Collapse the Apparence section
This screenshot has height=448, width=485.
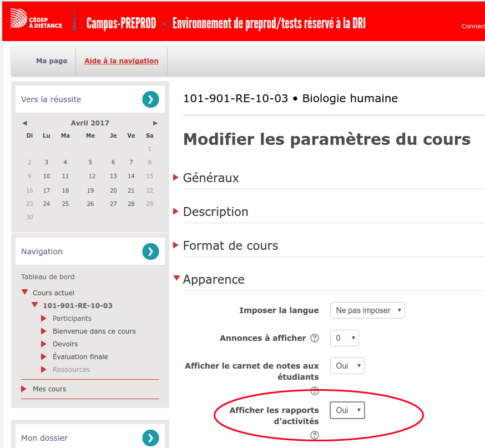(x=214, y=280)
